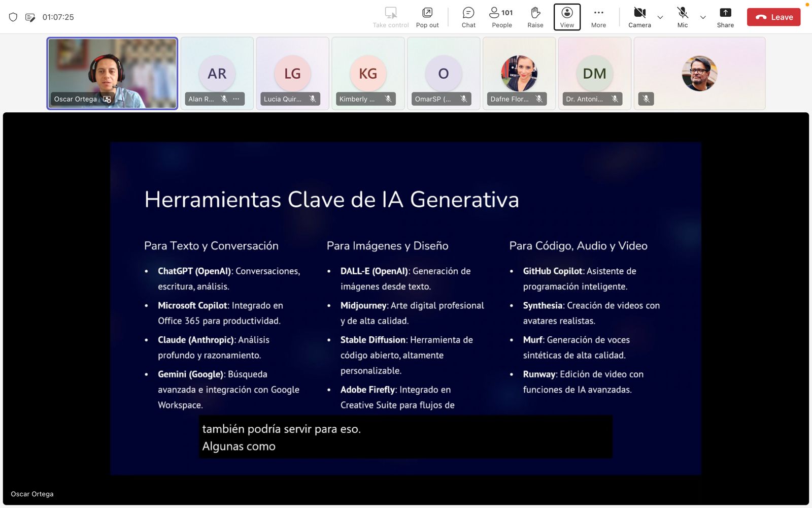Click muted mic icon on Alan R. tile
The height and width of the screenshot is (508, 812).
(224, 99)
